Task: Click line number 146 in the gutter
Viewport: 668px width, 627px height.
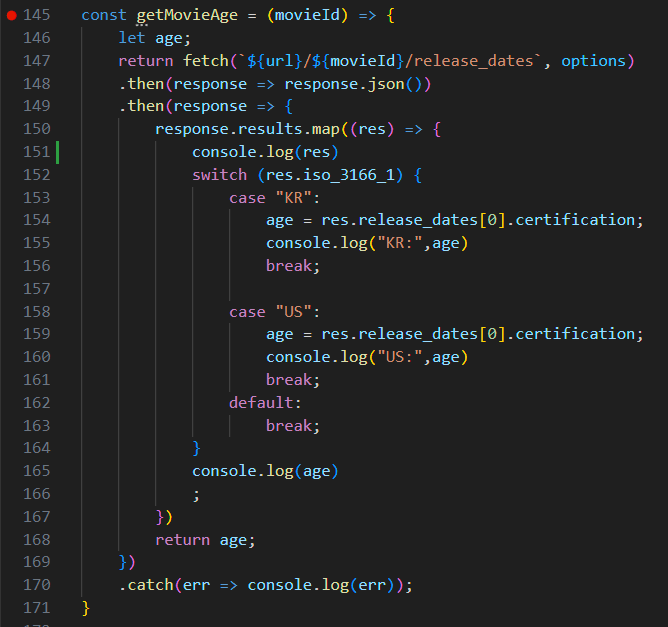Action: (37, 38)
